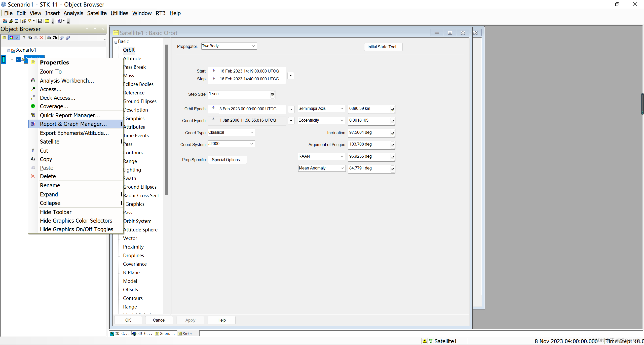
Task: Click the red X delete icon in Object Browser toolbar
Action: 41,38
